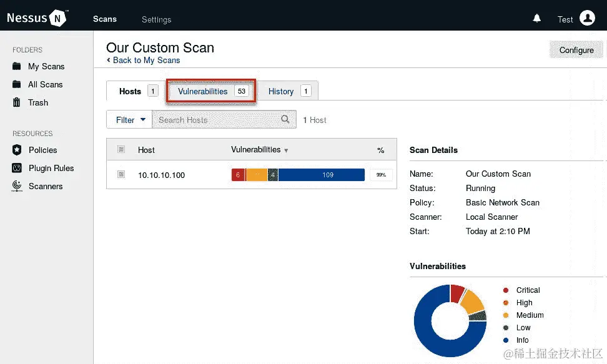The image size is (607, 364).
Task: Click the vulnerabilities donut chart
Action: click(450, 321)
